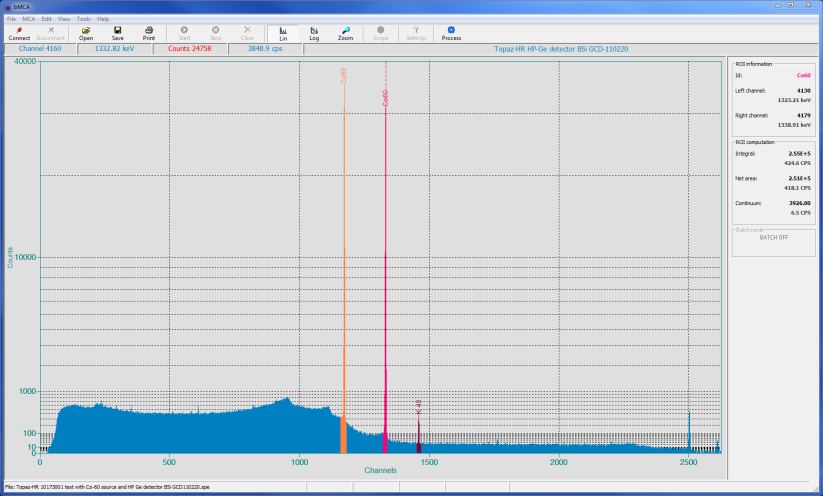Screen dimensions: 823x496
Task: Click the Topaz-HR HP-Ge detector title
Action: [561, 49]
